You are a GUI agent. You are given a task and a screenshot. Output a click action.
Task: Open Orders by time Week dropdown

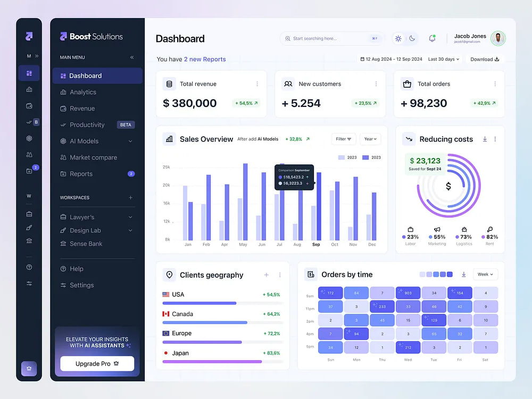point(485,274)
